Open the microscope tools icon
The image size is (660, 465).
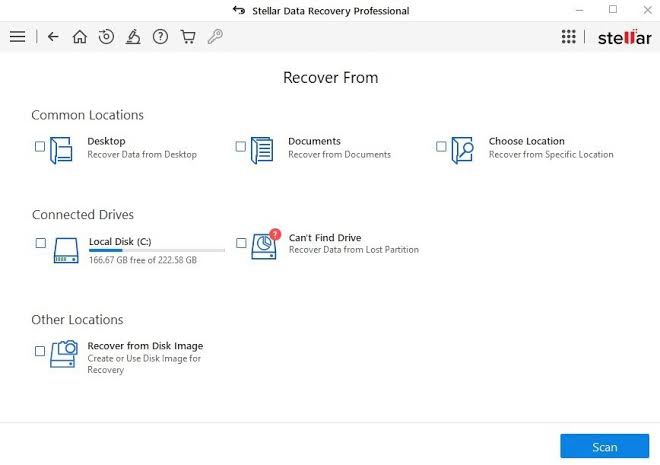pyautogui.click(x=133, y=37)
